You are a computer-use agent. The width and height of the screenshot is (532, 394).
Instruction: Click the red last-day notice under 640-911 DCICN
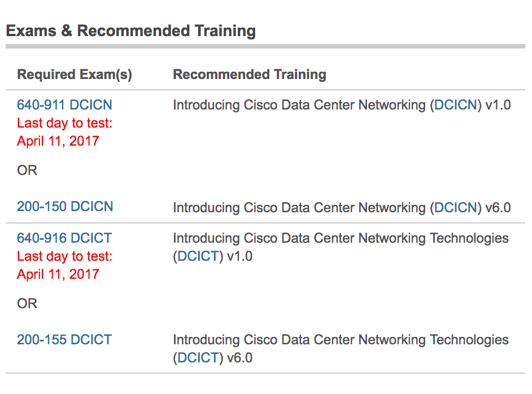(64, 132)
